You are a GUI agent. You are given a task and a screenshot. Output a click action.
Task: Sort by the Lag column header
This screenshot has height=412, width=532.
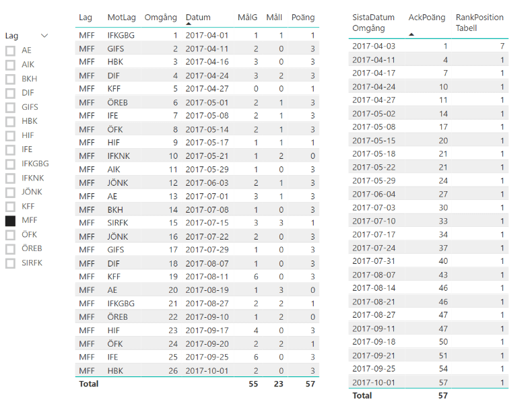pos(86,18)
